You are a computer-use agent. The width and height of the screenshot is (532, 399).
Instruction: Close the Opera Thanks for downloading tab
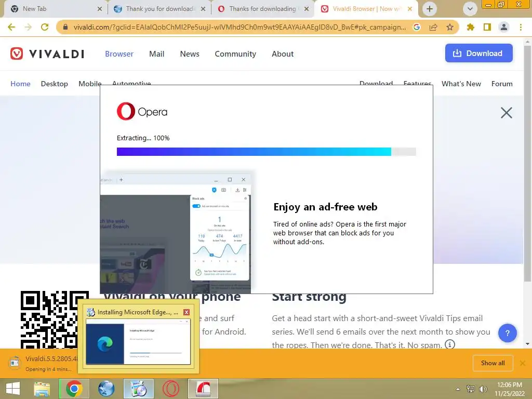point(307,9)
